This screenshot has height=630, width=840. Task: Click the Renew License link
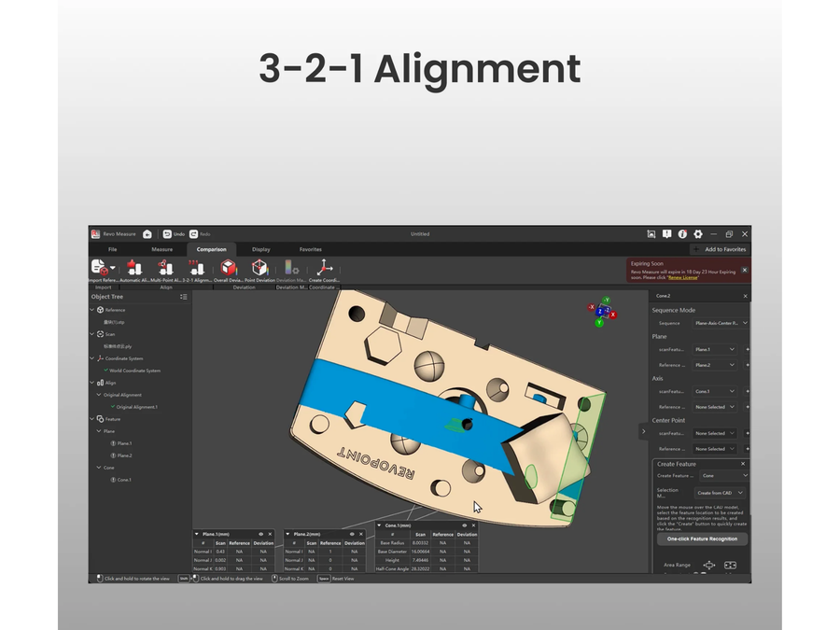[682, 277]
